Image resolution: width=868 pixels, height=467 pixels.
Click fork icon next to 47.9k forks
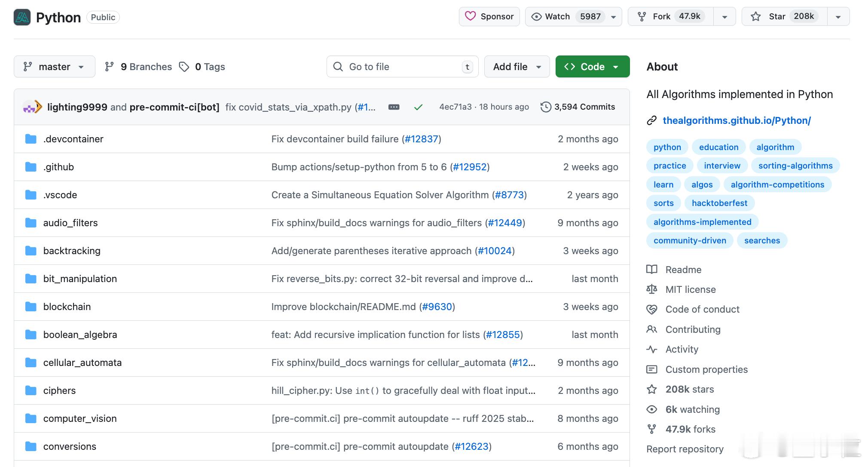click(652, 429)
